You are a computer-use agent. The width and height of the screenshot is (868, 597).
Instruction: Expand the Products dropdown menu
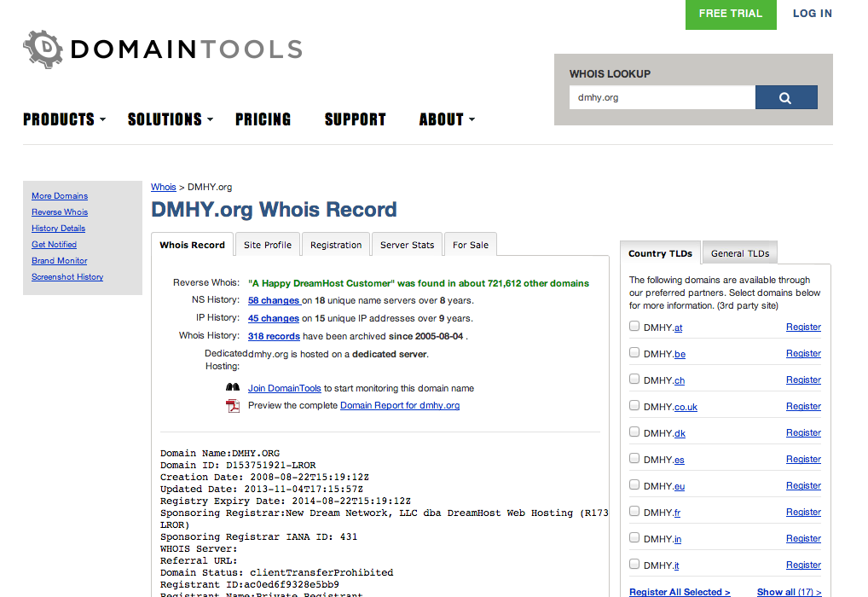[64, 119]
